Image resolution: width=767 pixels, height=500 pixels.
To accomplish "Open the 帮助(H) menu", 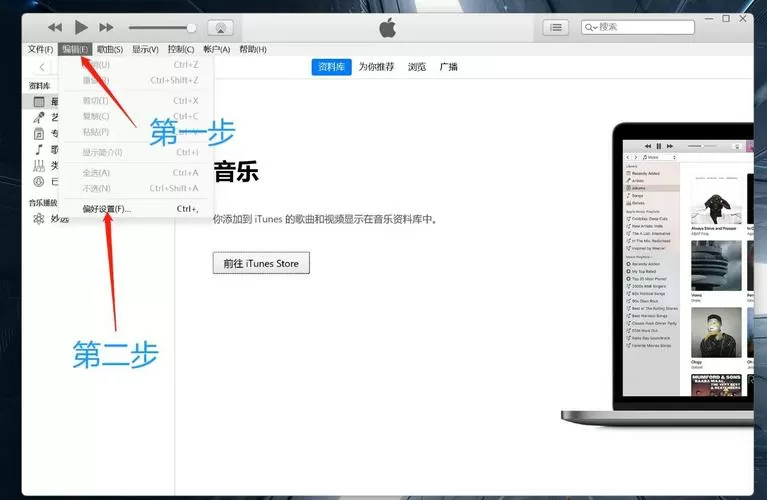I will [x=252, y=49].
